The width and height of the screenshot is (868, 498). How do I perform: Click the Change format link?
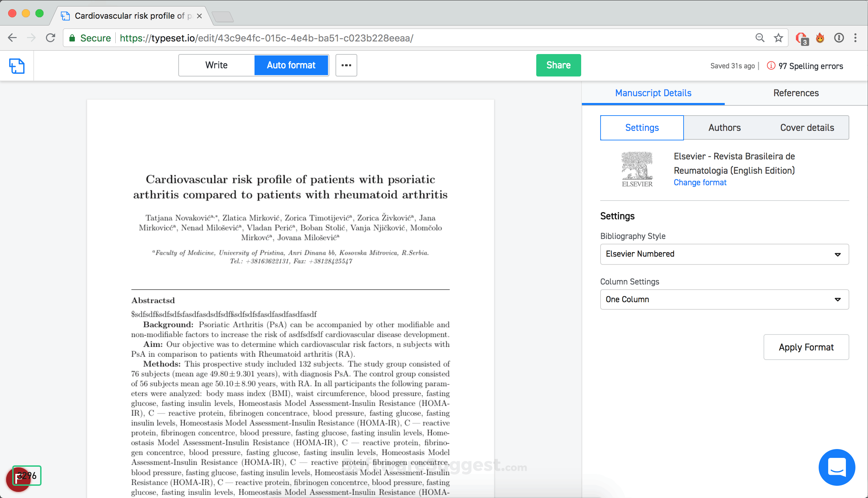(x=700, y=182)
